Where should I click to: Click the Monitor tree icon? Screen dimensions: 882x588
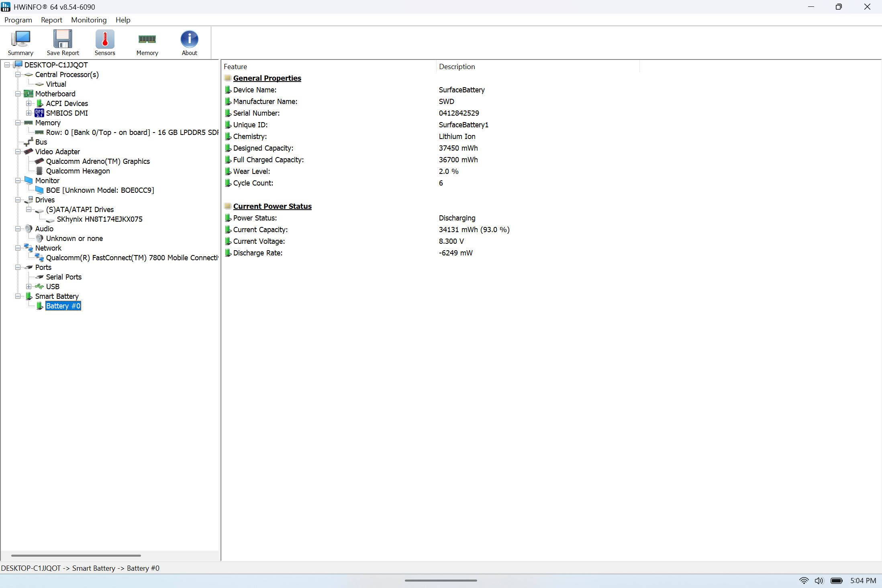tap(29, 180)
